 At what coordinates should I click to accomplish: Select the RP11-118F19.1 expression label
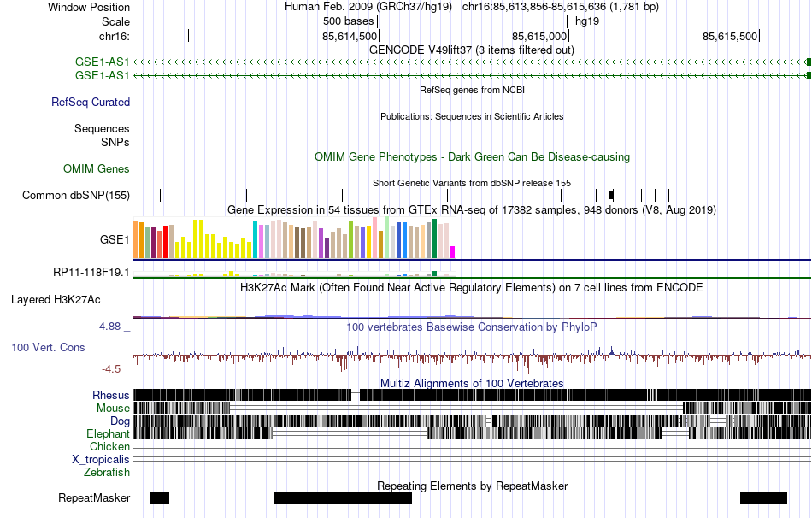point(91,272)
